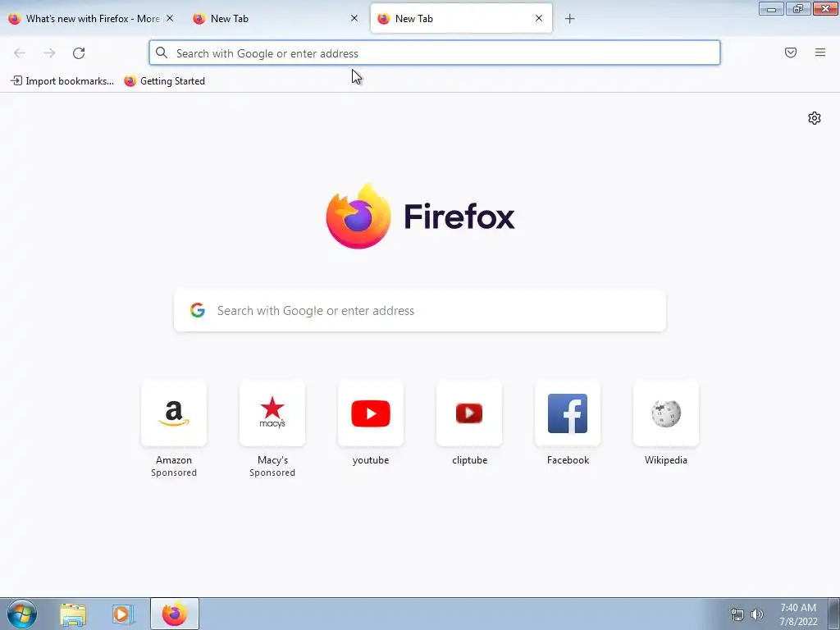Minimize the Firefox window

pos(771,9)
